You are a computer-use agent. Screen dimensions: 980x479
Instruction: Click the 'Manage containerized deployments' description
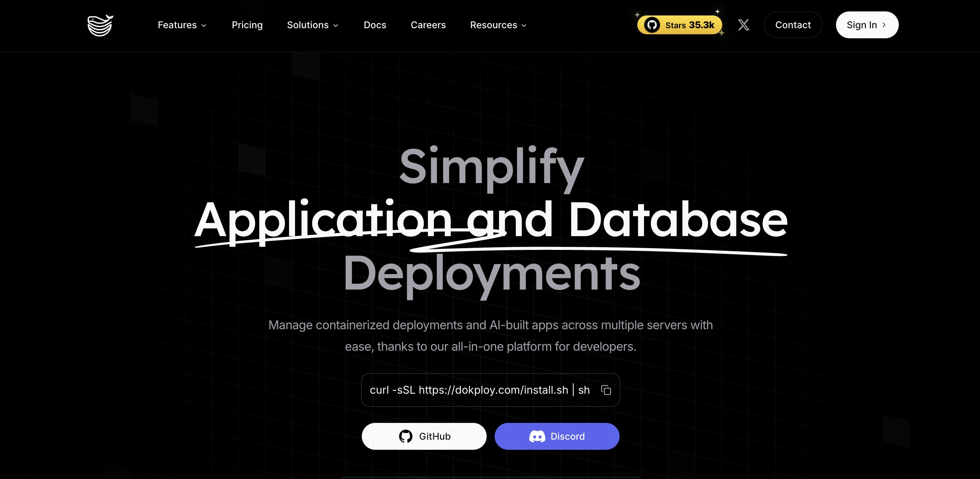coord(490,336)
